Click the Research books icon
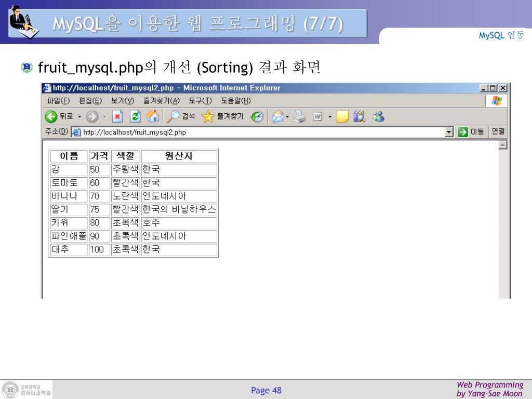This screenshot has height=399, width=532. click(359, 116)
